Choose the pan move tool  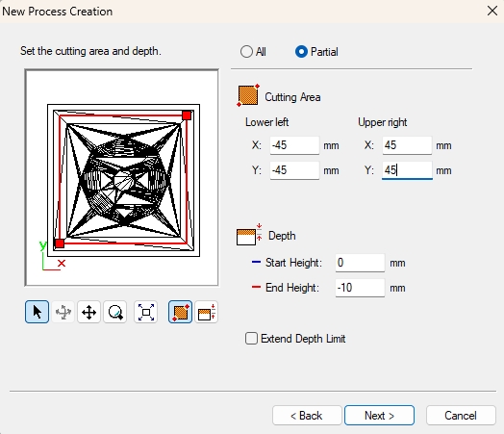pos(89,312)
